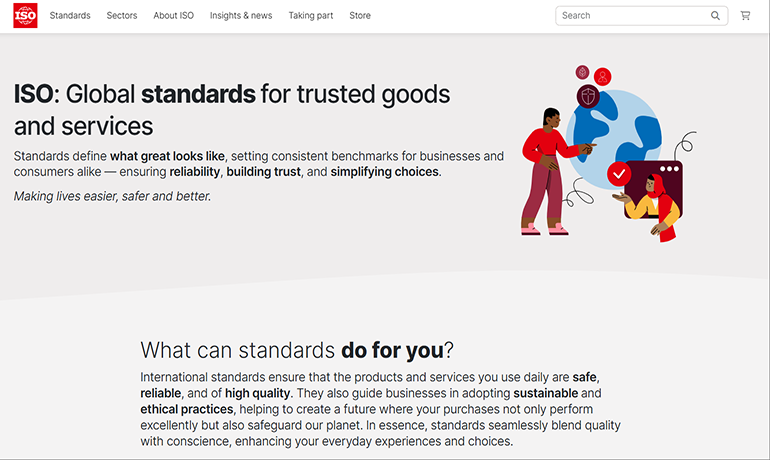Click the 'What can standards do for you?' heading
Screen dimensions: 770x460
pyautogui.click(x=297, y=350)
